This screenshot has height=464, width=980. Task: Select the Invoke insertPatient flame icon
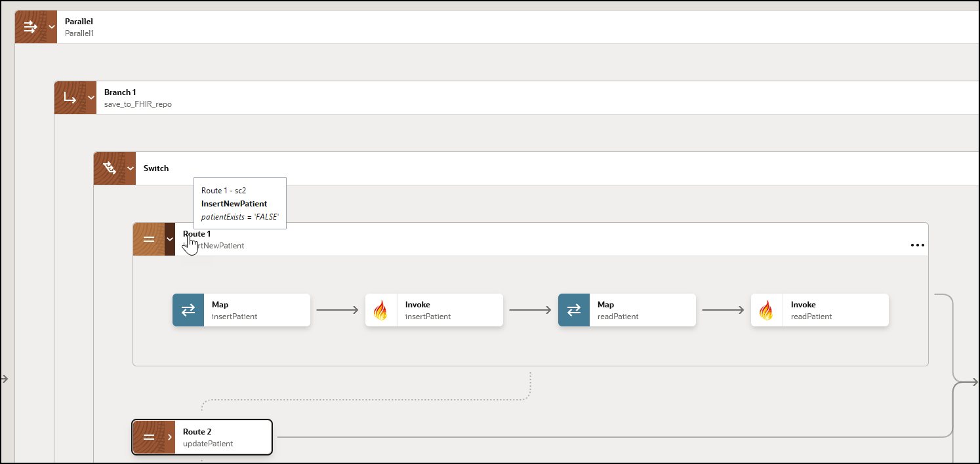click(x=380, y=310)
